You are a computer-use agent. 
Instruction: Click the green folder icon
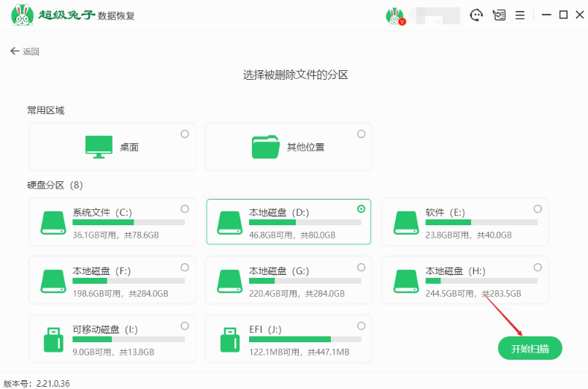click(266, 147)
